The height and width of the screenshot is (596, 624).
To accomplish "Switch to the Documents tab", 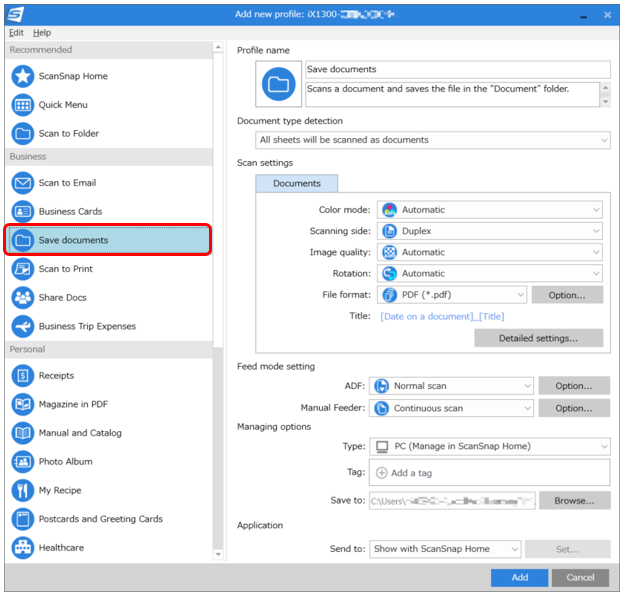I will point(296,183).
